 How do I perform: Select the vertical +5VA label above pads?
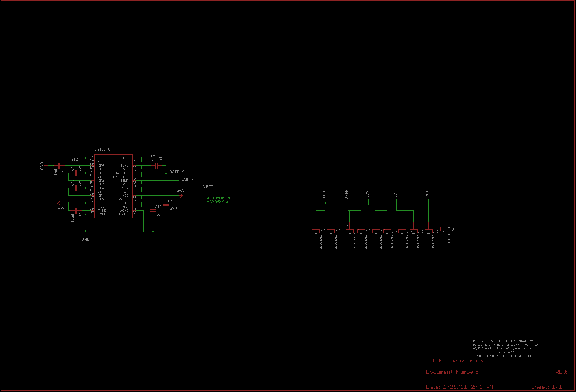[x=367, y=195]
